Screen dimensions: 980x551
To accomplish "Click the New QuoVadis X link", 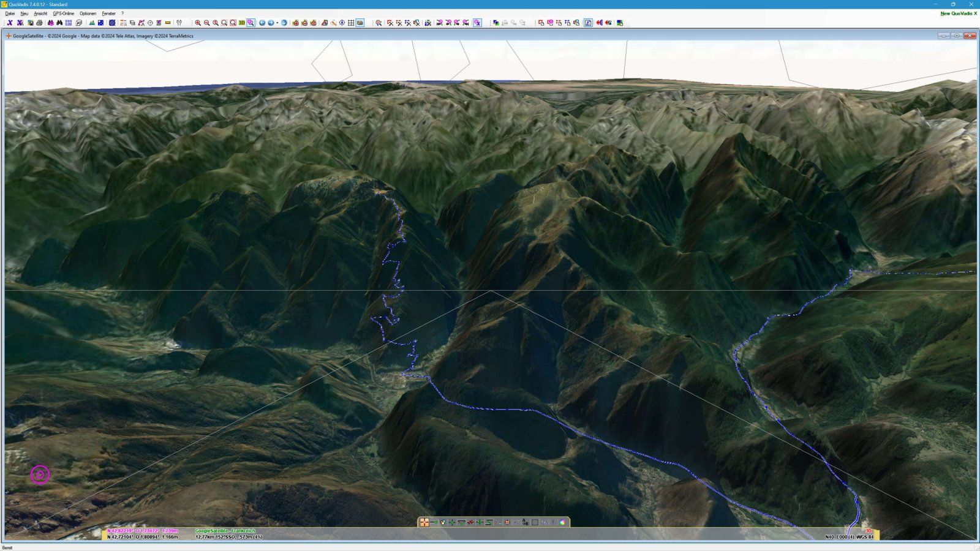I will click(958, 13).
